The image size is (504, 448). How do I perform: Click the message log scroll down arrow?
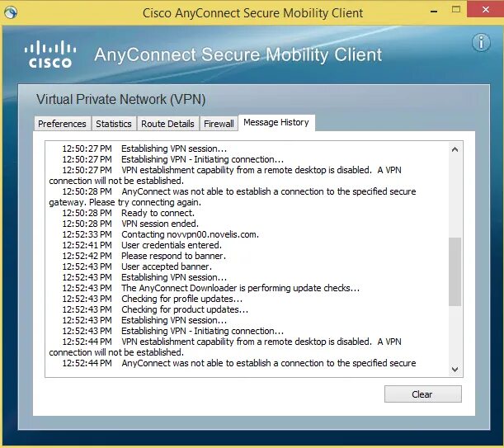(x=455, y=370)
